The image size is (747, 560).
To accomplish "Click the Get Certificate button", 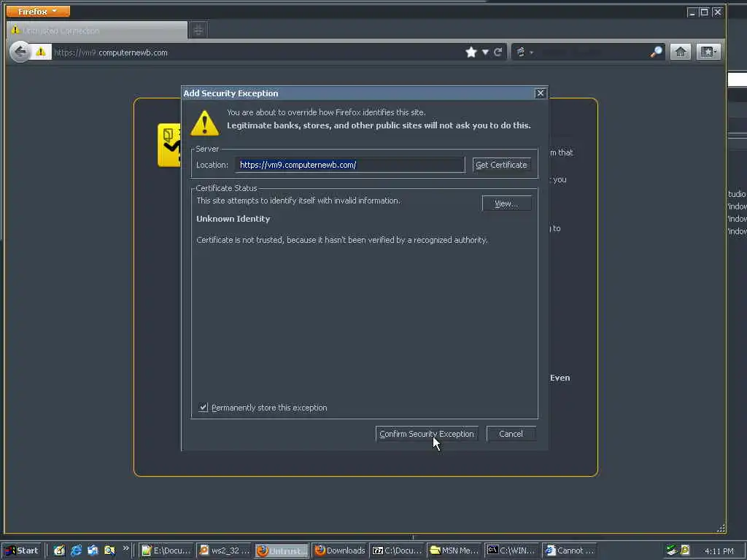I will pos(501,165).
